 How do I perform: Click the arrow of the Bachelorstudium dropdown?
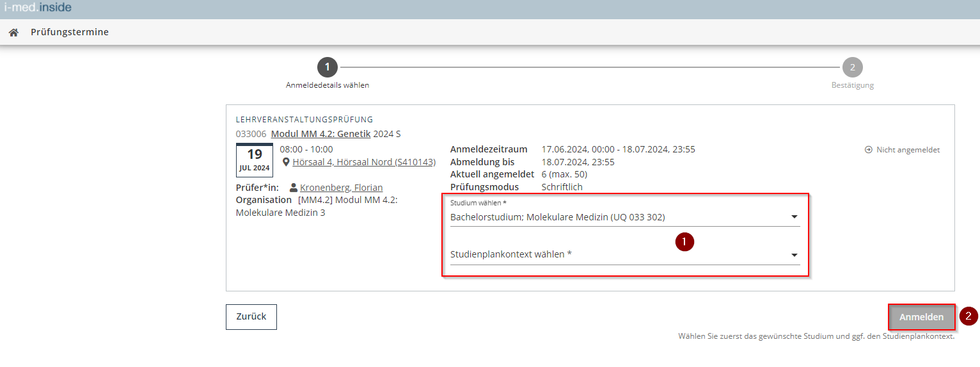(x=794, y=217)
